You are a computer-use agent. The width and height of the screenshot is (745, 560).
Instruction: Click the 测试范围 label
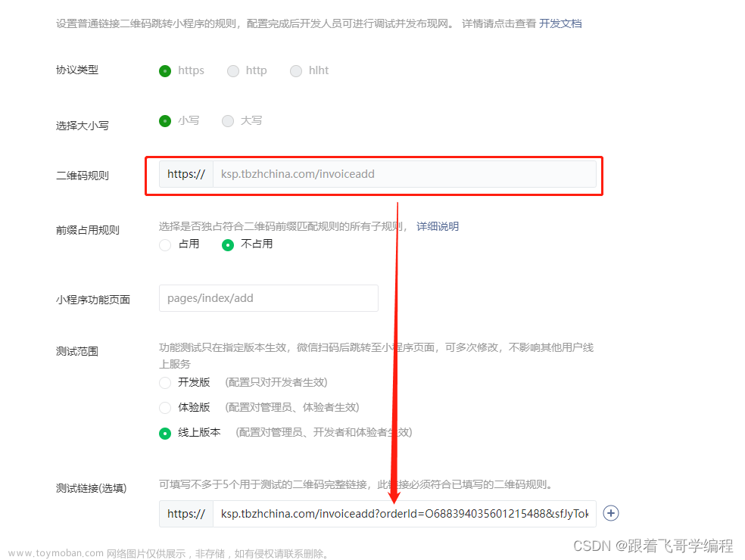point(77,351)
